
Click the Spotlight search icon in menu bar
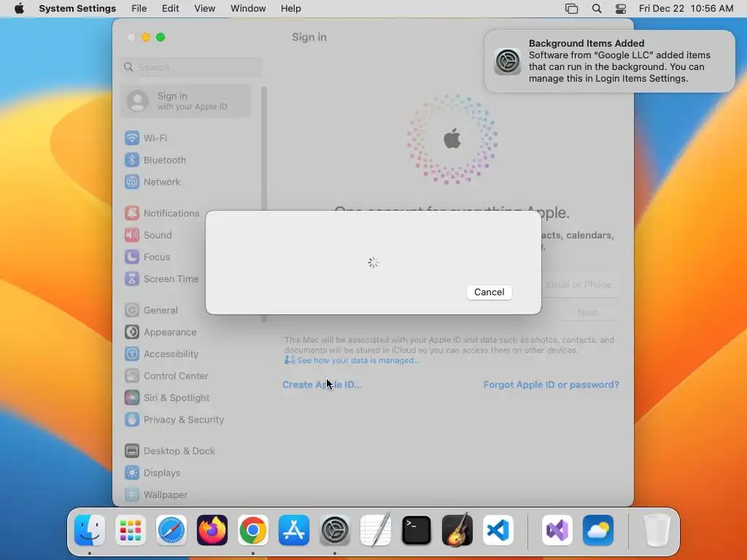tap(597, 9)
